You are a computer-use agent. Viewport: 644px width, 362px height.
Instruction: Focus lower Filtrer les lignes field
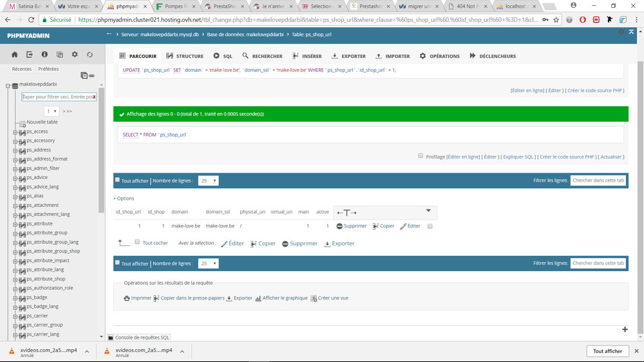598,263
